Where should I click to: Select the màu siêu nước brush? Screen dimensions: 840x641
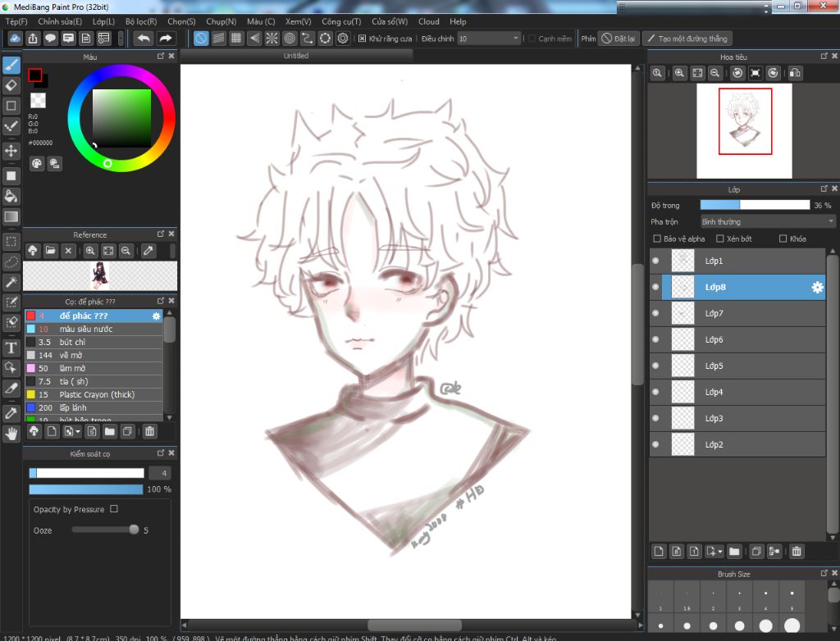(x=94, y=329)
